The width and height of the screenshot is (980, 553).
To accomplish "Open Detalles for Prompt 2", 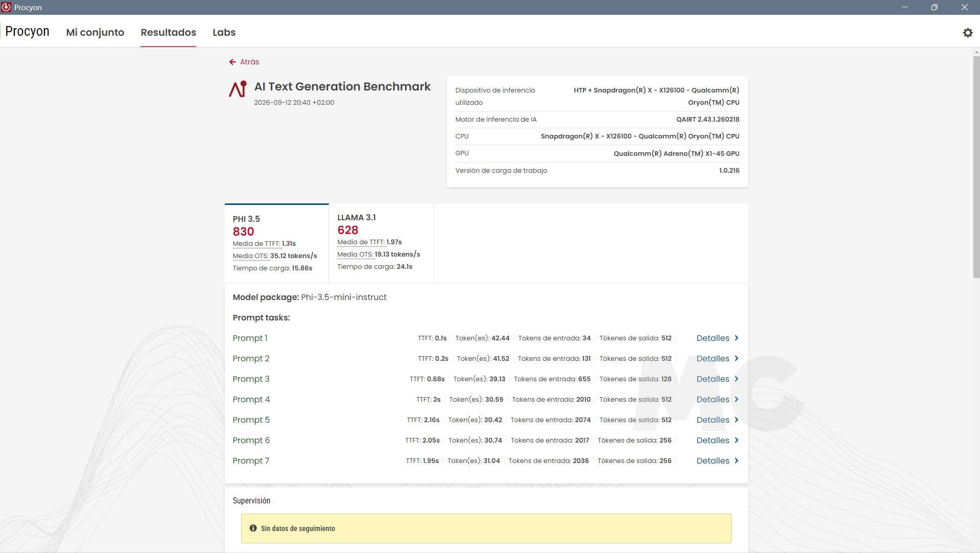I will (713, 358).
